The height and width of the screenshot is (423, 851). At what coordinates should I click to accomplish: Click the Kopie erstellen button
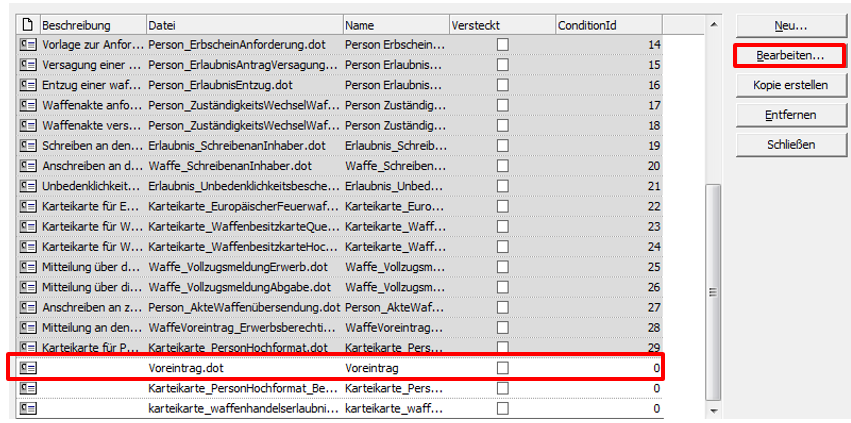[790, 85]
